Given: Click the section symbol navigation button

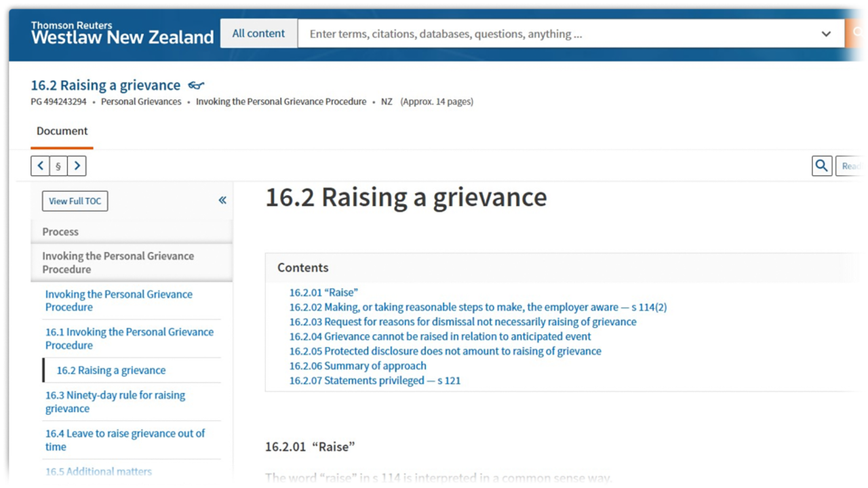Looking at the screenshot, I should pos(58,166).
